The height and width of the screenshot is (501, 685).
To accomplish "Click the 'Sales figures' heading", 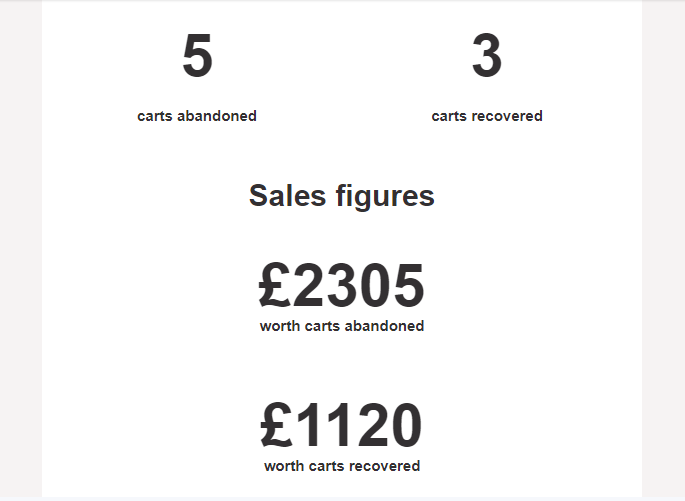I will click(x=342, y=196).
